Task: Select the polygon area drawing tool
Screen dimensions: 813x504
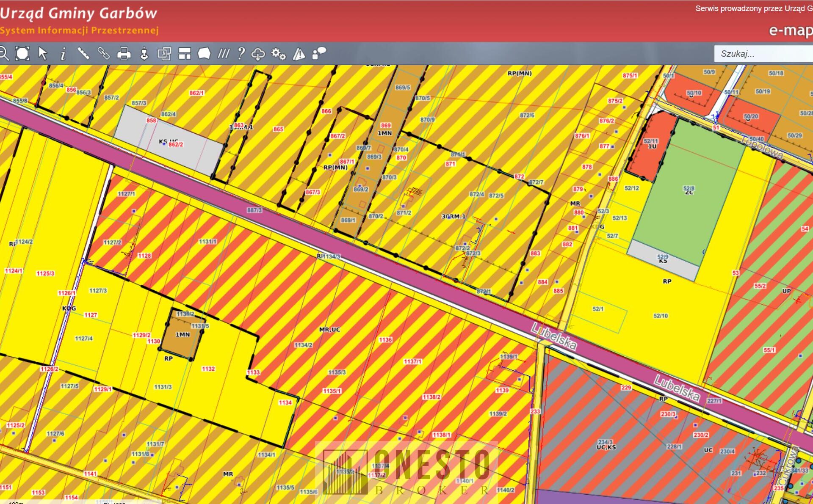Action: point(204,54)
